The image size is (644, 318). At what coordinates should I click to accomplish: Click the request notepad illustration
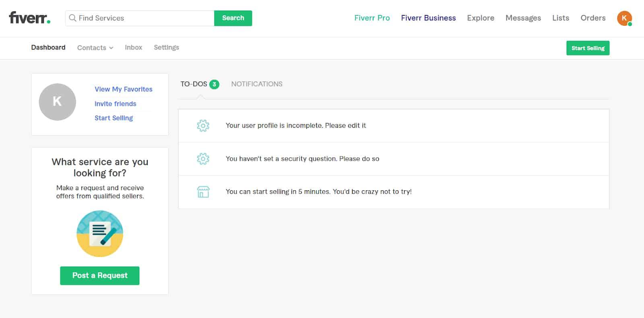point(100,234)
